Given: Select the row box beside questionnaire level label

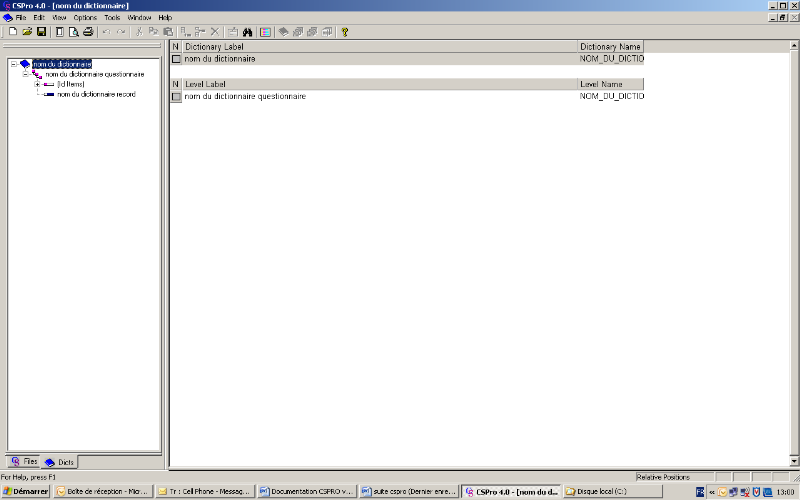Looking at the screenshot, I should (176, 96).
